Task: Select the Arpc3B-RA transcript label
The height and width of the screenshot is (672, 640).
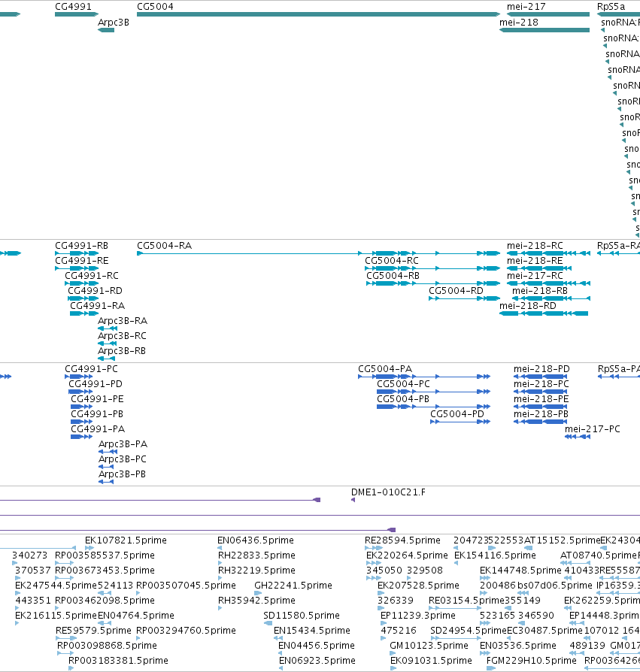Action: coord(122,320)
